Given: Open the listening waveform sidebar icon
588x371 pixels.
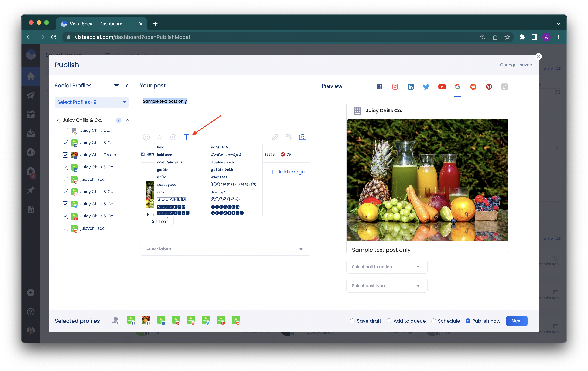Looking at the screenshot, I should coord(31,152).
